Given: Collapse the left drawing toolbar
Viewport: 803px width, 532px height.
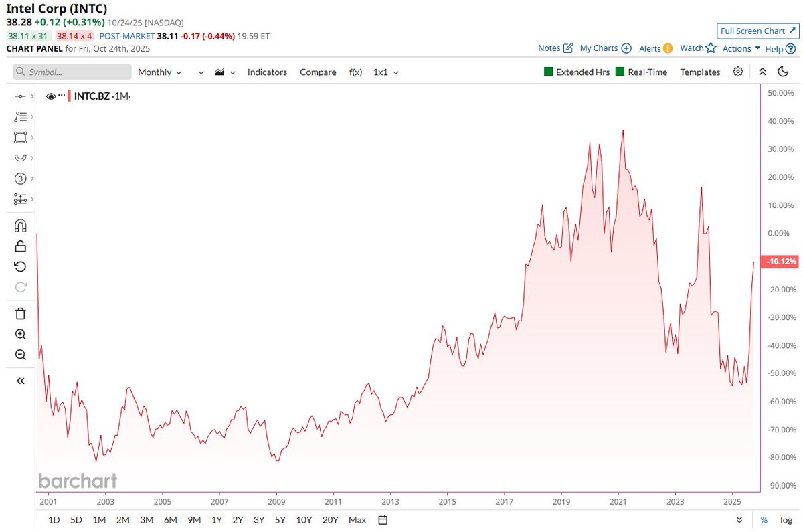Looking at the screenshot, I should tap(20, 381).
